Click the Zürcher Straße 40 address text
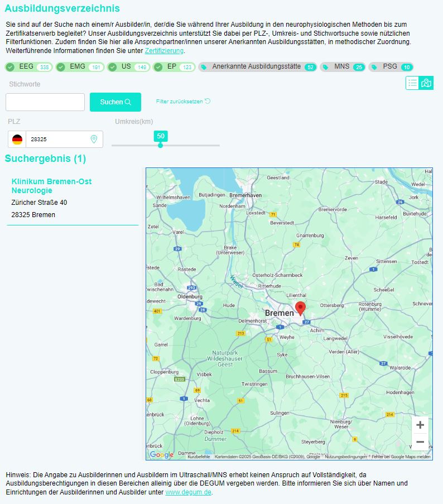 [x=39, y=203]
